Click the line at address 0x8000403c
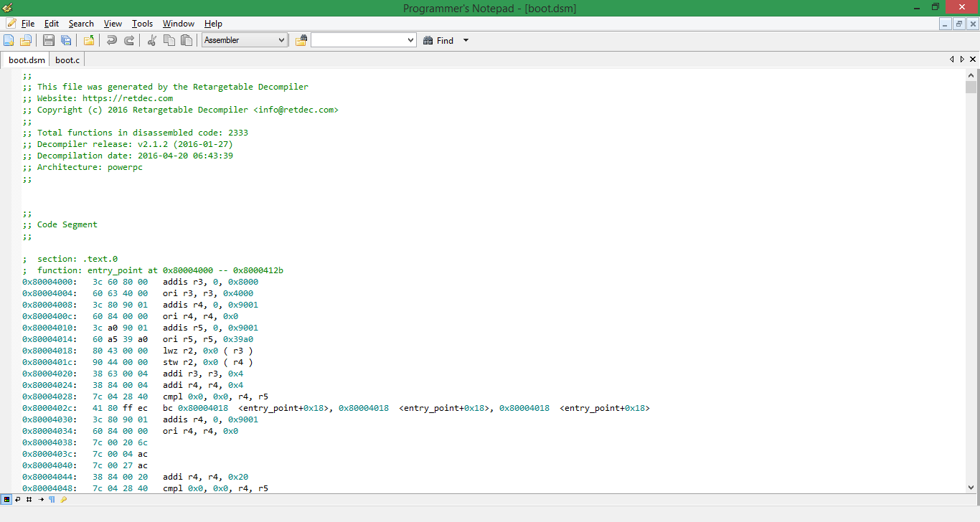 pyautogui.click(x=85, y=454)
